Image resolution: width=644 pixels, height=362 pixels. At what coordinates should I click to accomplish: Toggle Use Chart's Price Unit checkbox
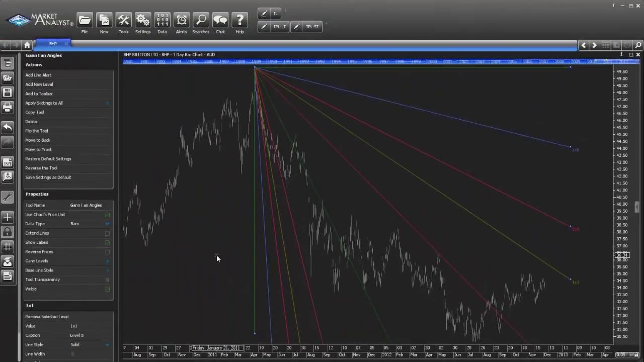(x=107, y=215)
